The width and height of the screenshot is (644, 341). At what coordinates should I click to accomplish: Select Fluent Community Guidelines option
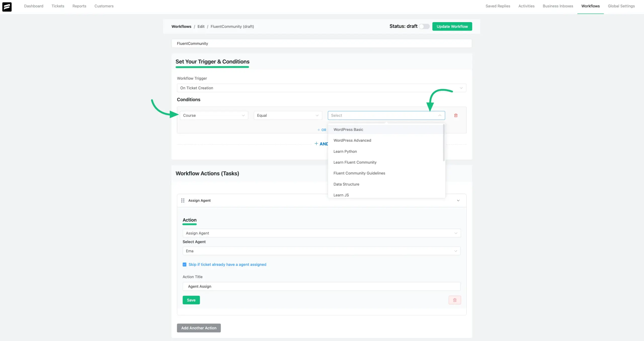359,173
